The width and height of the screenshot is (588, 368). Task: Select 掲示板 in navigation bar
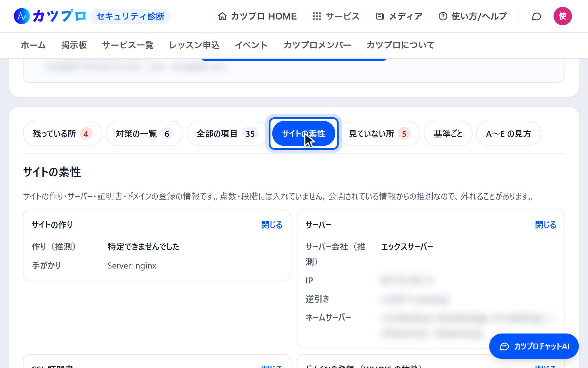(x=74, y=45)
